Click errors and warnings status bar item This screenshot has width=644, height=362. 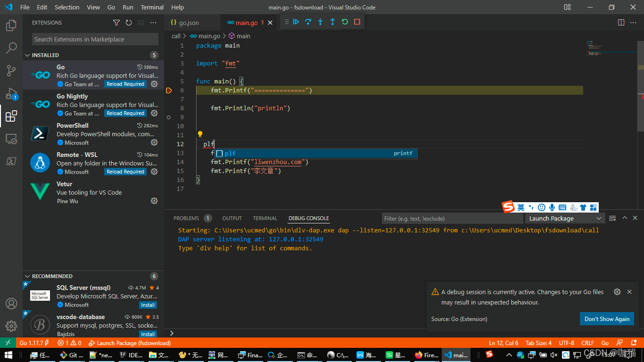click(69, 343)
